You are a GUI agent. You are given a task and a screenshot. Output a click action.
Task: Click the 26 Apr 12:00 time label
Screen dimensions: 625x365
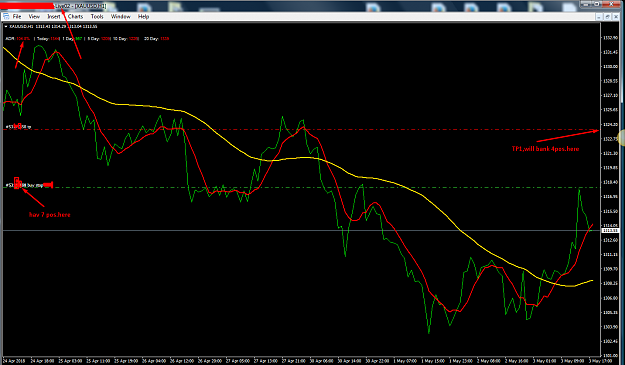pos(182,361)
